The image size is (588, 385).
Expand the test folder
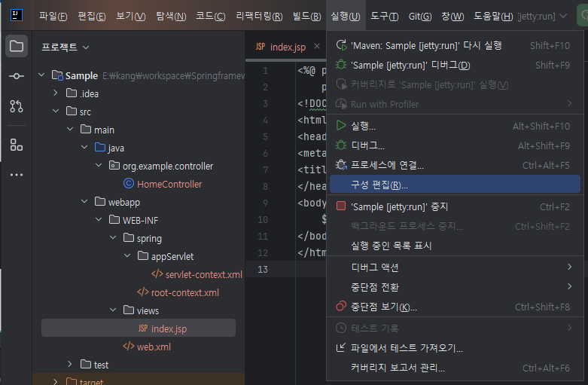[x=70, y=364]
